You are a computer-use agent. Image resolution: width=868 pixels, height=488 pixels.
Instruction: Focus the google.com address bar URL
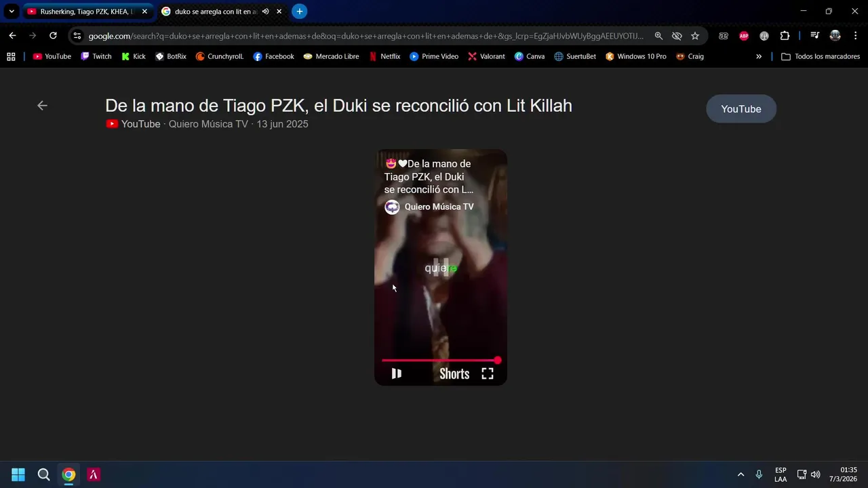366,36
